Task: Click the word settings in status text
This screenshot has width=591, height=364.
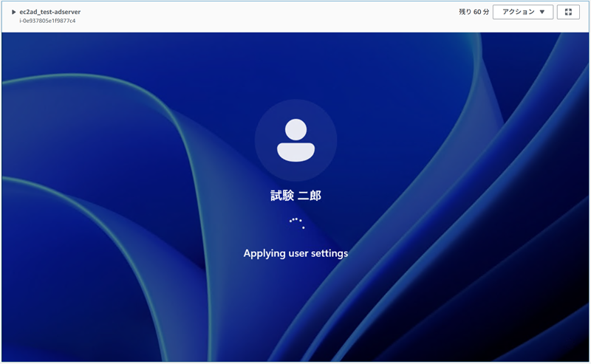Action: click(328, 253)
